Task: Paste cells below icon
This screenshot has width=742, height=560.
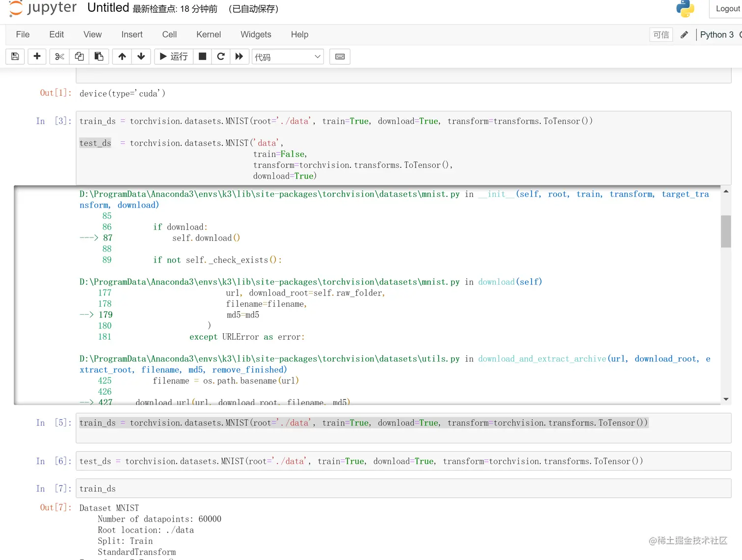Action: [99, 56]
